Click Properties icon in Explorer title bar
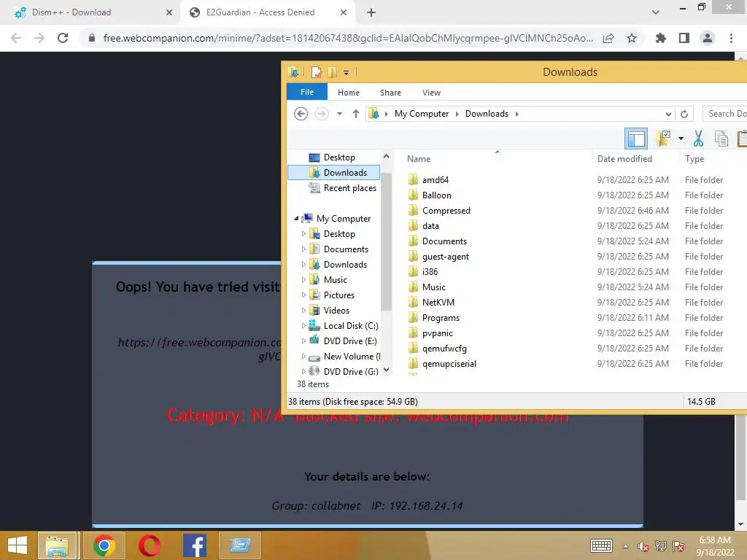The image size is (747, 560). 317,72
